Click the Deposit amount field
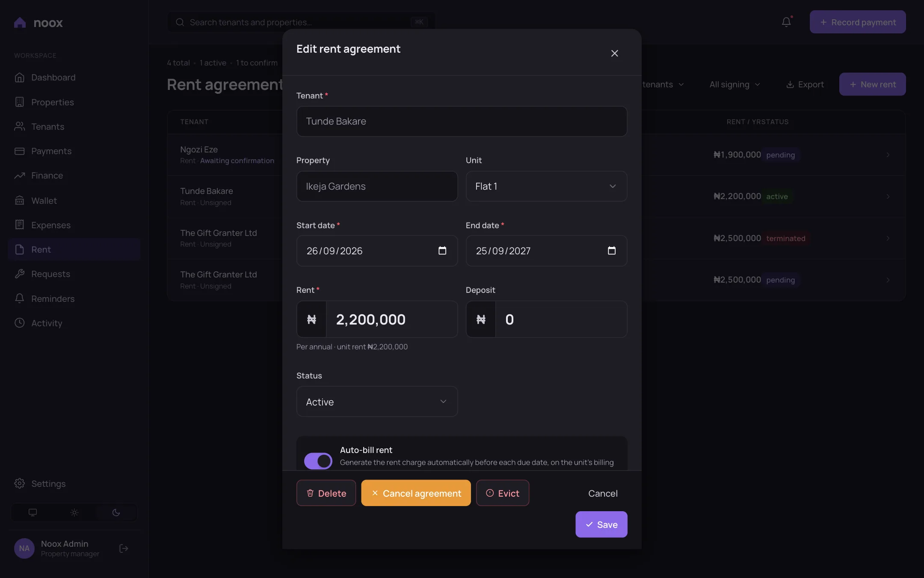 (x=561, y=319)
